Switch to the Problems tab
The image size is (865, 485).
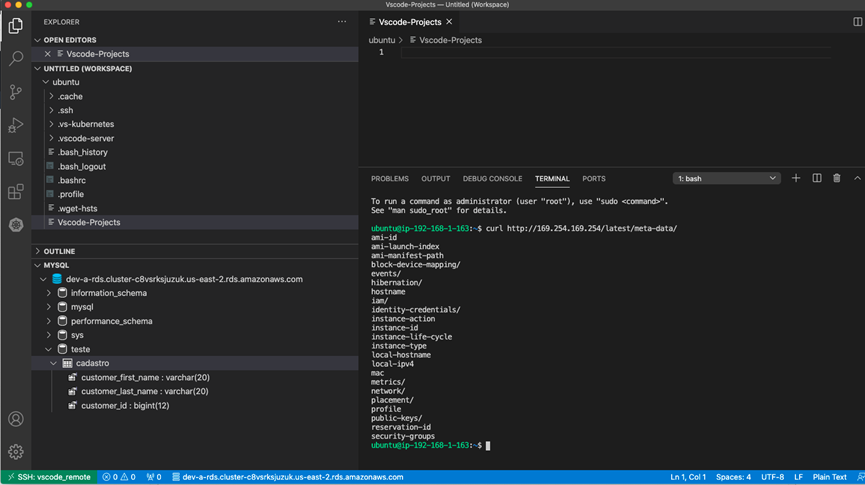(389, 179)
